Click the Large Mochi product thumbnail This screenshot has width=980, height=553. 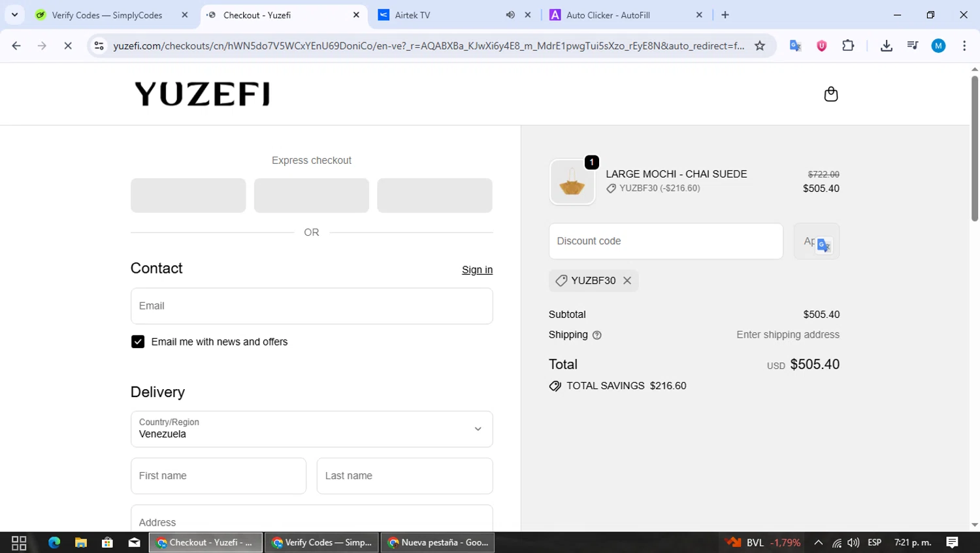point(572,182)
